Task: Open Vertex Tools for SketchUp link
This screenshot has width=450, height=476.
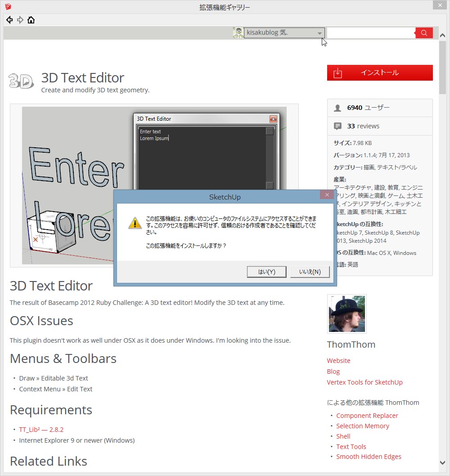Action: coord(365,382)
